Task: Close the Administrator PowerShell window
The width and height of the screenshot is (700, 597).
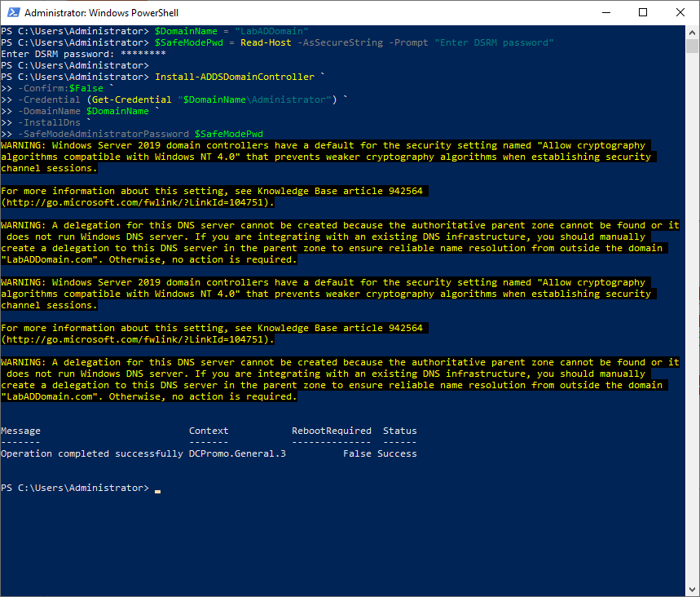Action: [x=680, y=13]
